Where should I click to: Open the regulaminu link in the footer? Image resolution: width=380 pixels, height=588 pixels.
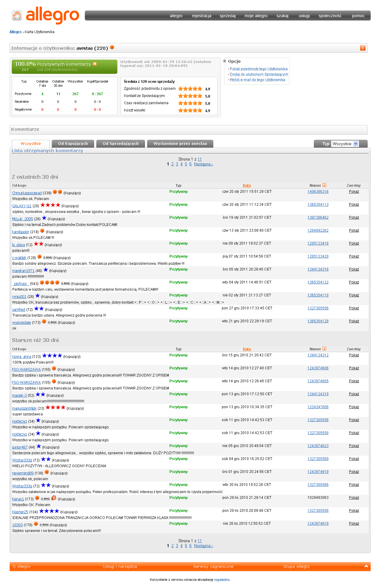tap(222, 580)
